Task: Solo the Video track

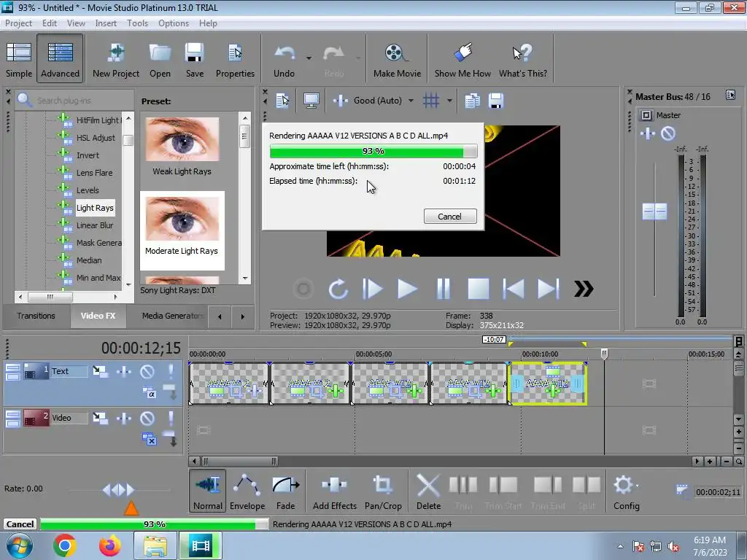Action: [171, 418]
